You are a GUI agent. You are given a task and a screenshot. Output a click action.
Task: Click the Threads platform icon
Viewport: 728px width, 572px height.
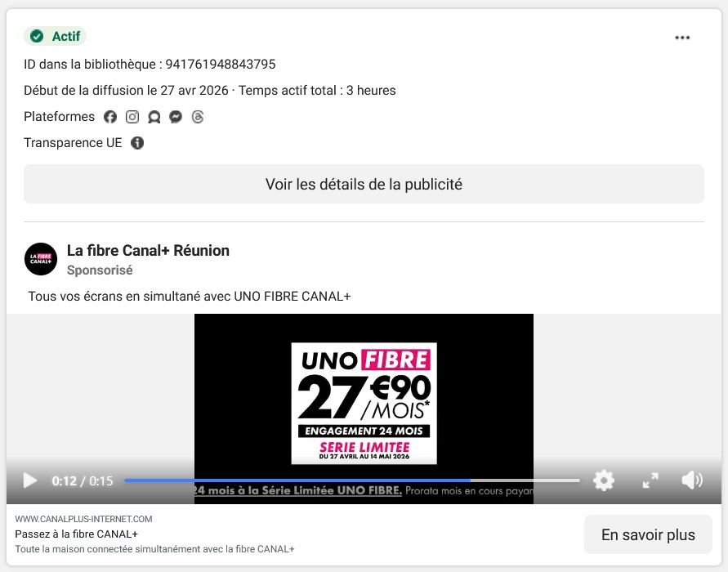pos(198,117)
